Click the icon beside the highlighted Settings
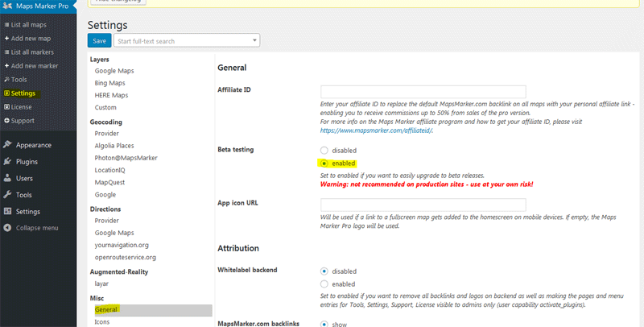This screenshot has width=644, height=327. 6,93
